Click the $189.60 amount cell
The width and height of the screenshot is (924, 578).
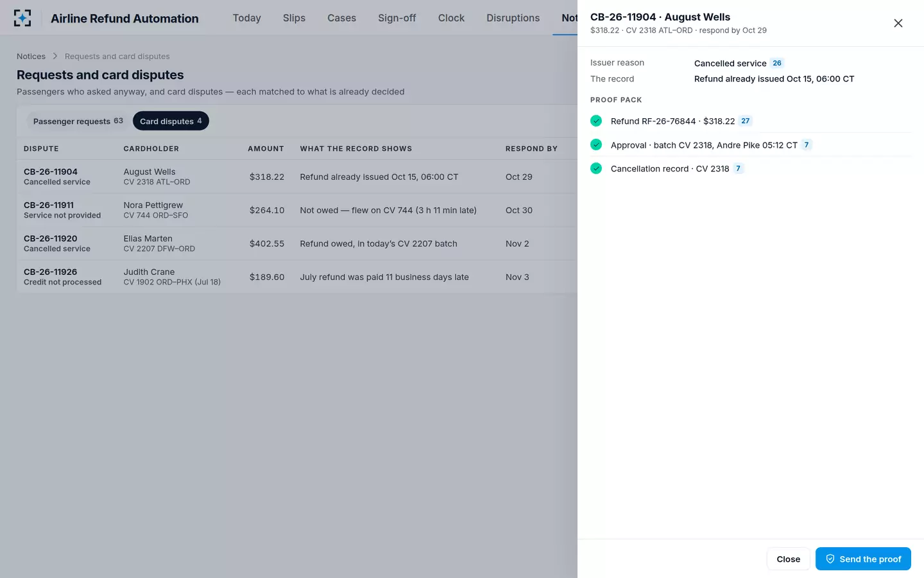coord(267,277)
